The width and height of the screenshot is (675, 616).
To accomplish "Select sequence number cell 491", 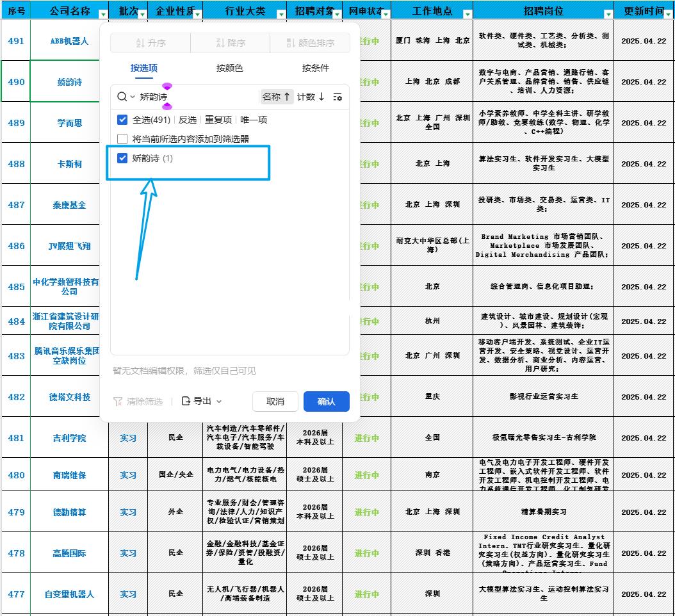I will click(x=16, y=41).
